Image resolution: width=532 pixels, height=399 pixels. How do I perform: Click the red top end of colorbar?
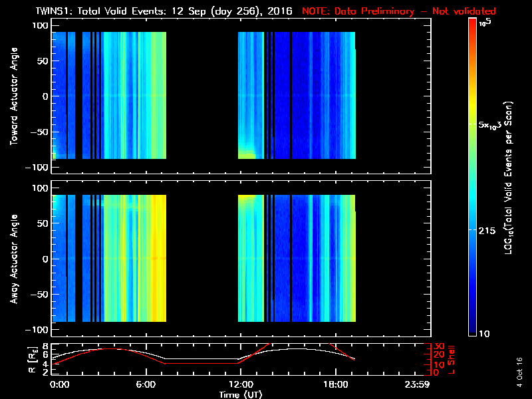tap(473, 23)
